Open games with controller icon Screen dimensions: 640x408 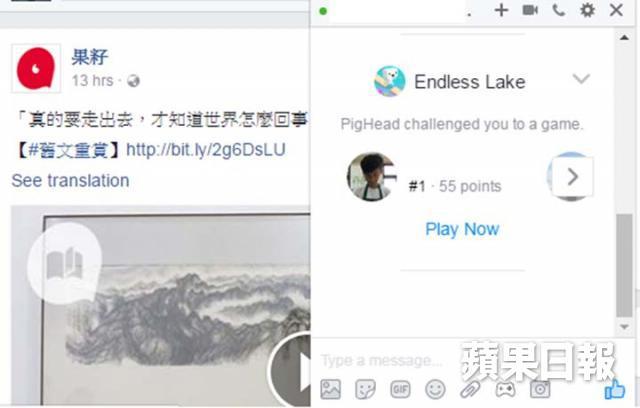[x=505, y=390]
